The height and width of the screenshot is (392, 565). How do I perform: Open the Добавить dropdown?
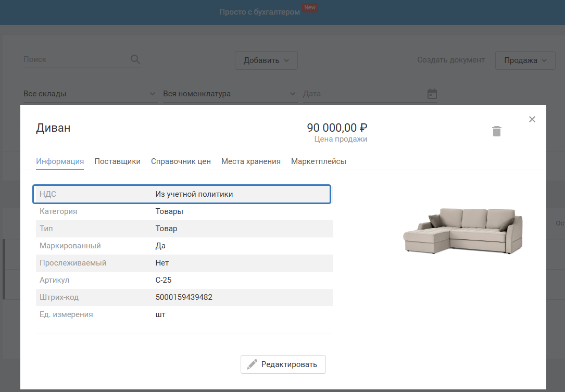point(266,60)
